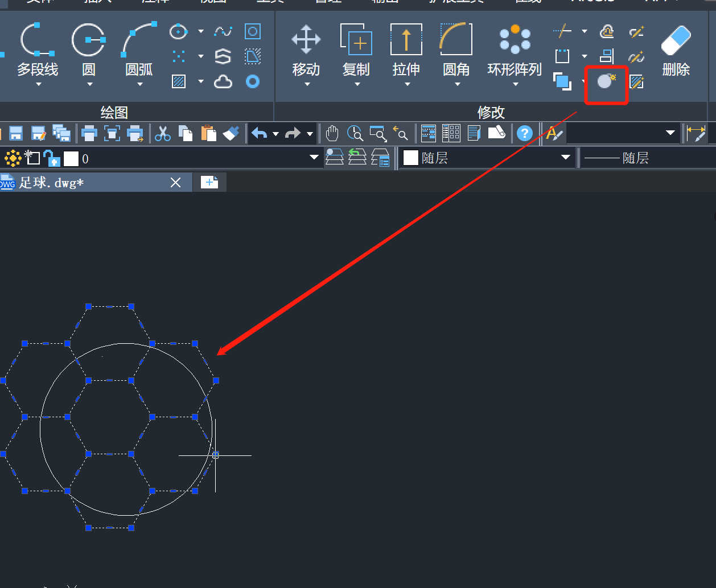The width and height of the screenshot is (716, 588).
Task: Pick the donut ring tool
Action: click(x=253, y=81)
